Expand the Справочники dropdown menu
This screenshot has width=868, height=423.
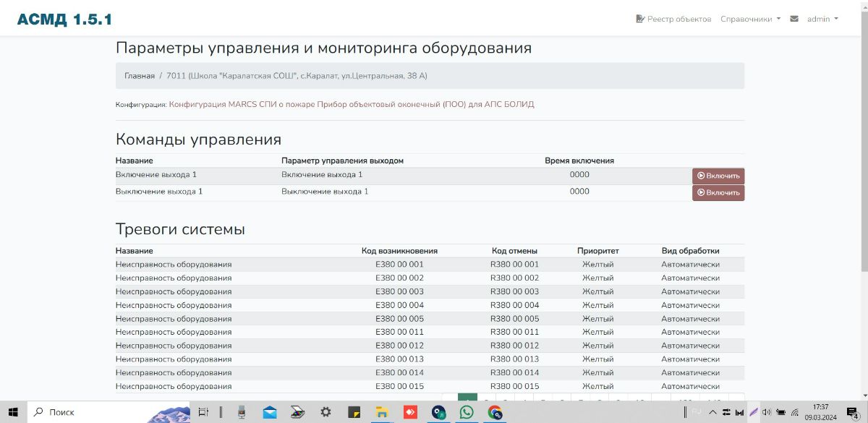tap(750, 19)
